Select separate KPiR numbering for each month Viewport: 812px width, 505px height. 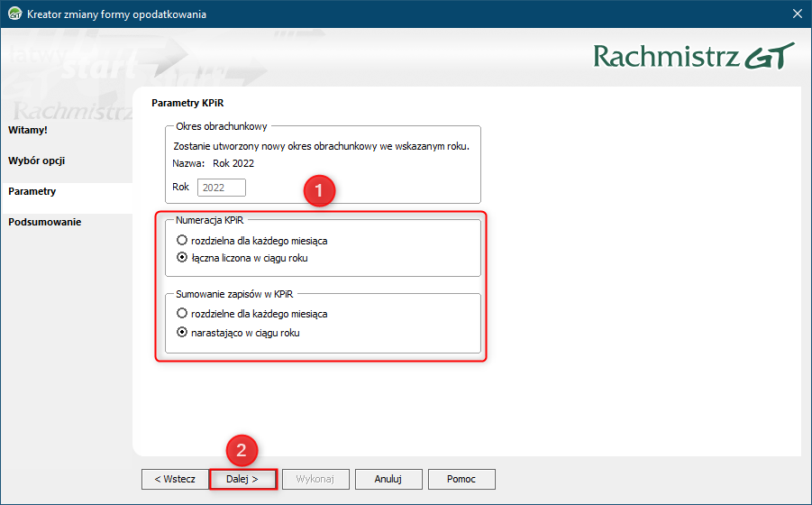pyautogui.click(x=182, y=241)
